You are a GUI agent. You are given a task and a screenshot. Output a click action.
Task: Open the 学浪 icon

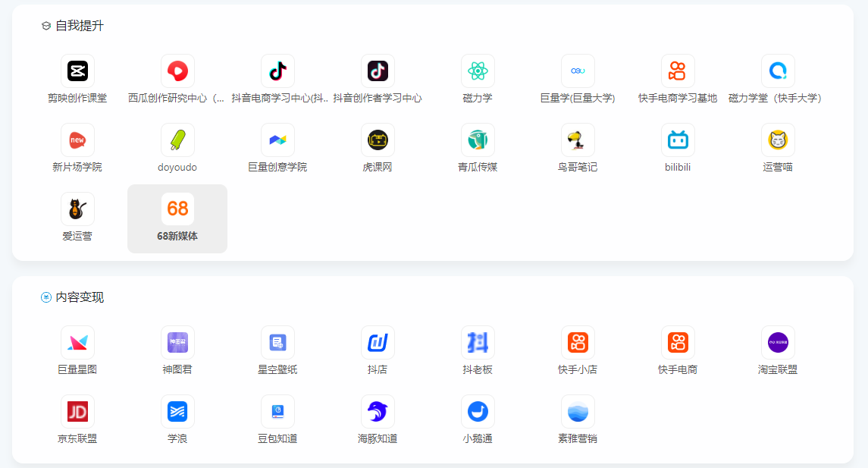coord(177,412)
